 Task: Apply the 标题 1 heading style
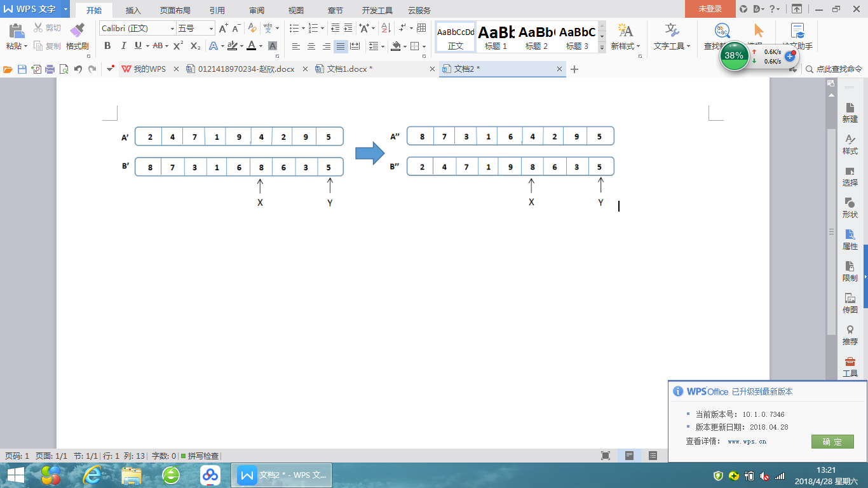tap(496, 37)
